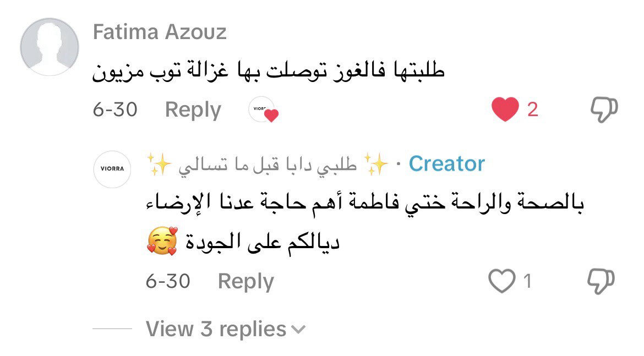This screenshot has width=644, height=356.
Task: Reply to Fatima Azouz's comment
Action: [193, 110]
